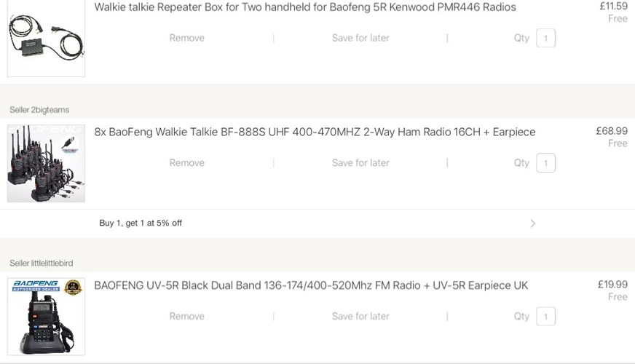Remove the BAOFENG UV-5R Black item
The image size is (635, 364).
[x=186, y=316]
